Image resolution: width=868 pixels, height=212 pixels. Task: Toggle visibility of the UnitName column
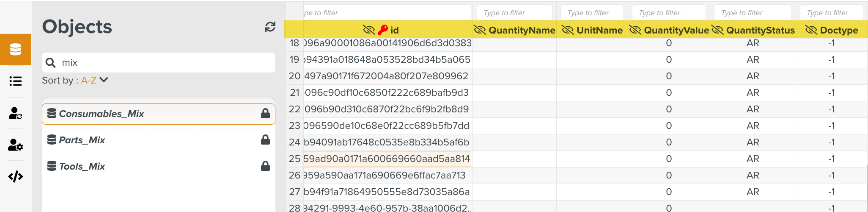pyautogui.click(x=568, y=30)
